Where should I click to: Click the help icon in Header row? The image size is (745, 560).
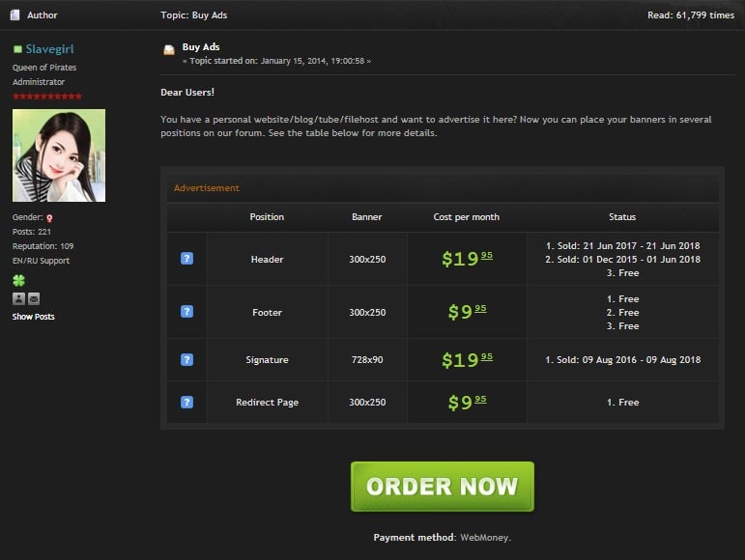186,259
